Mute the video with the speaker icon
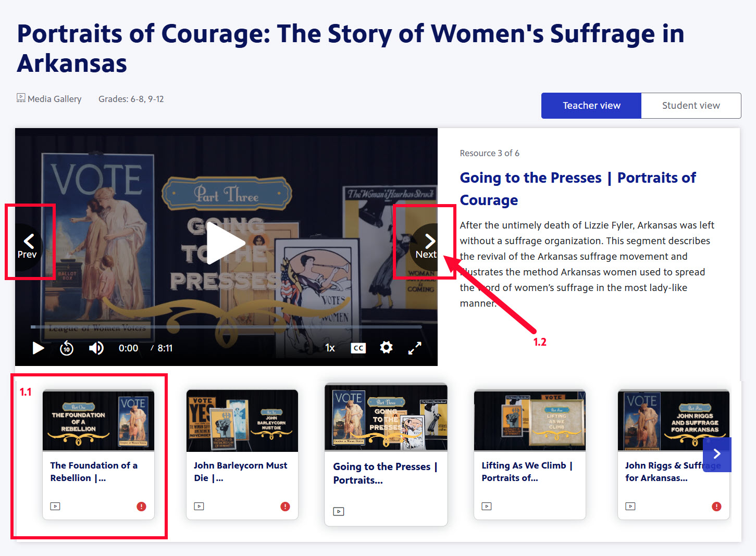Viewport: 756px width, 556px height. 96,348
